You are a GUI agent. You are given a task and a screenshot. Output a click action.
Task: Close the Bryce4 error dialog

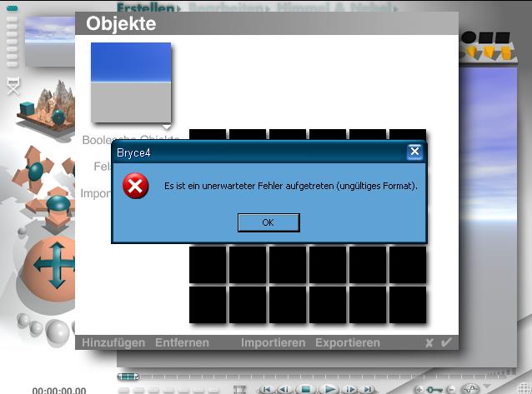pos(414,152)
